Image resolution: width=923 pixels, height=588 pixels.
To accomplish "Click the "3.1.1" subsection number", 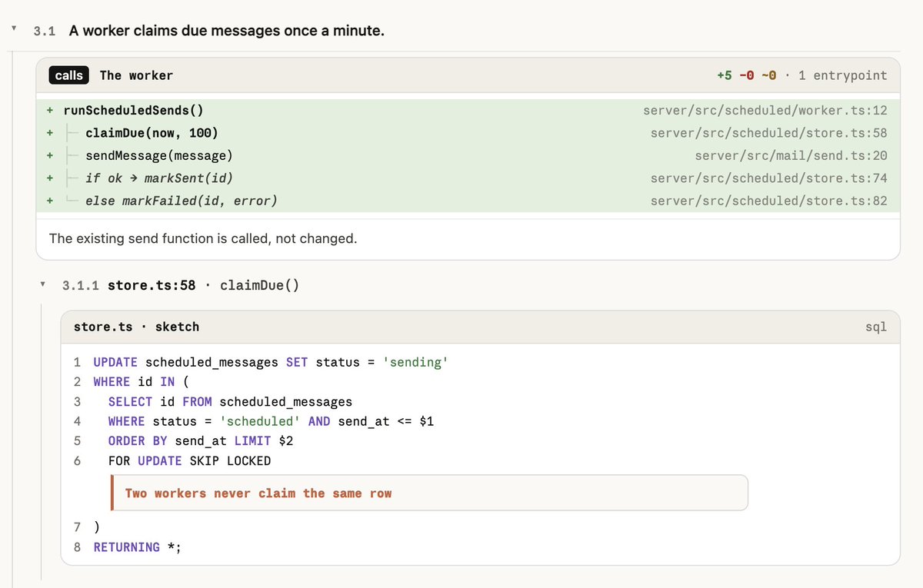I will click(81, 285).
